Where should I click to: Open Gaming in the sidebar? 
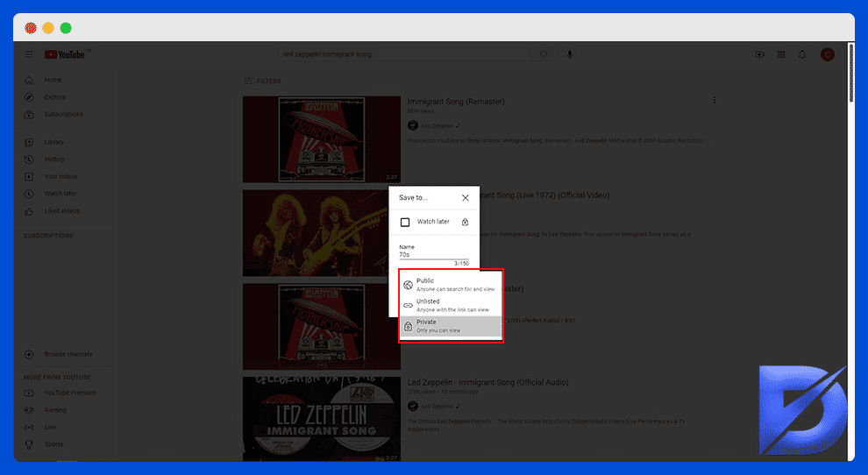pos(55,409)
